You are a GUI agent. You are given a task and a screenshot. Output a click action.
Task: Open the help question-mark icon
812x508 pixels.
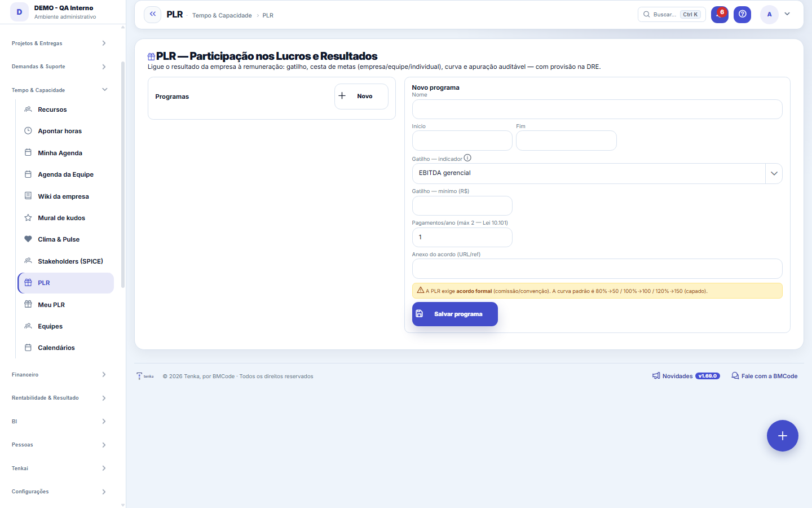click(743, 14)
